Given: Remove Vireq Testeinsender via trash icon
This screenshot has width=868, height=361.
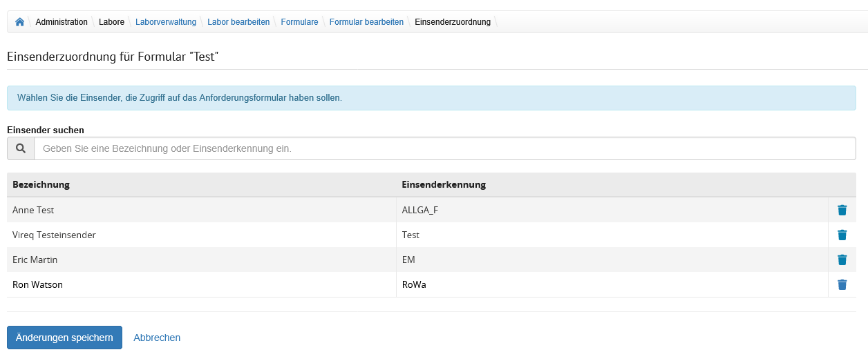Looking at the screenshot, I should coord(842,235).
